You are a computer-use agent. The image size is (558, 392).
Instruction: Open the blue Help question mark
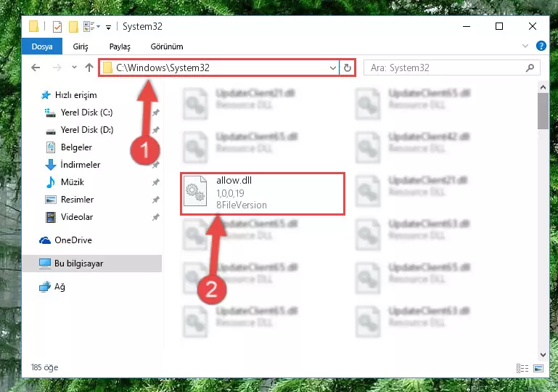tap(541, 46)
